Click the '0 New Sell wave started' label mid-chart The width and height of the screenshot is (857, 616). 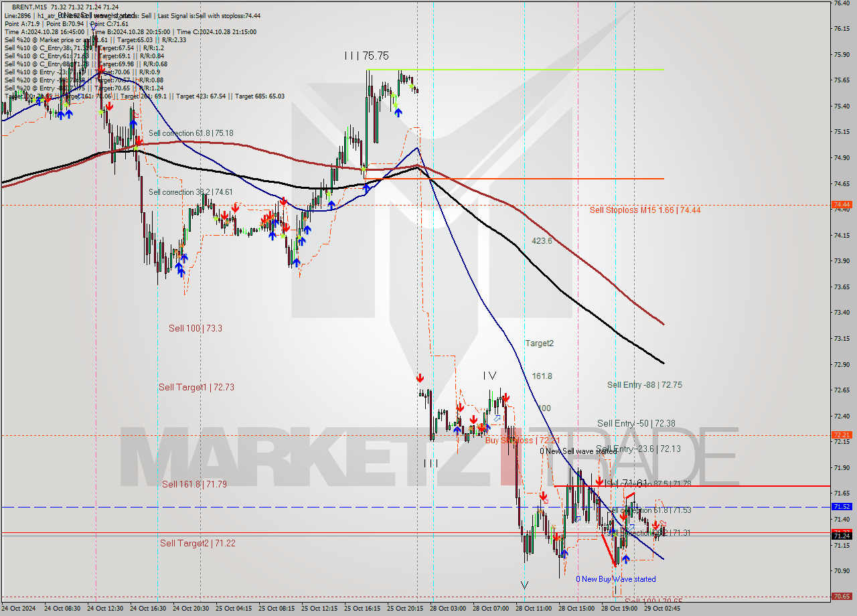pos(578,451)
